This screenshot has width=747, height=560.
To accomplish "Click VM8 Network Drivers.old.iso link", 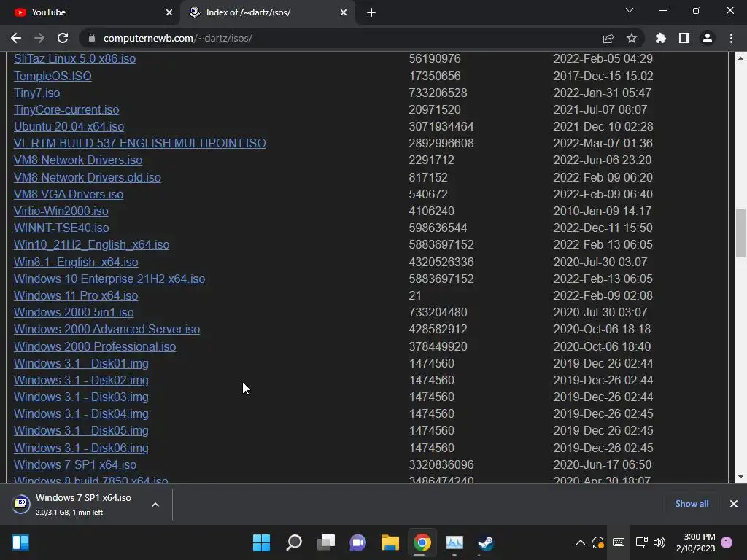I will coord(88,177).
